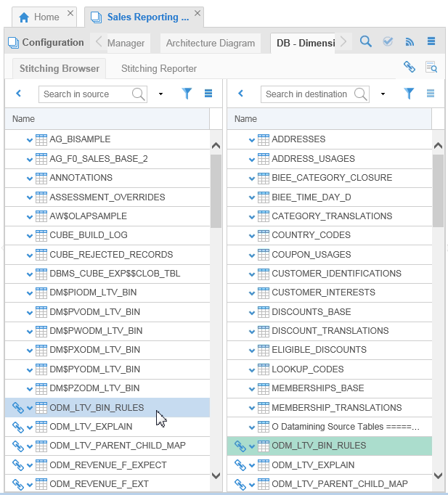Open the hamburger menu in Configuration toolbar

(431, 41)
